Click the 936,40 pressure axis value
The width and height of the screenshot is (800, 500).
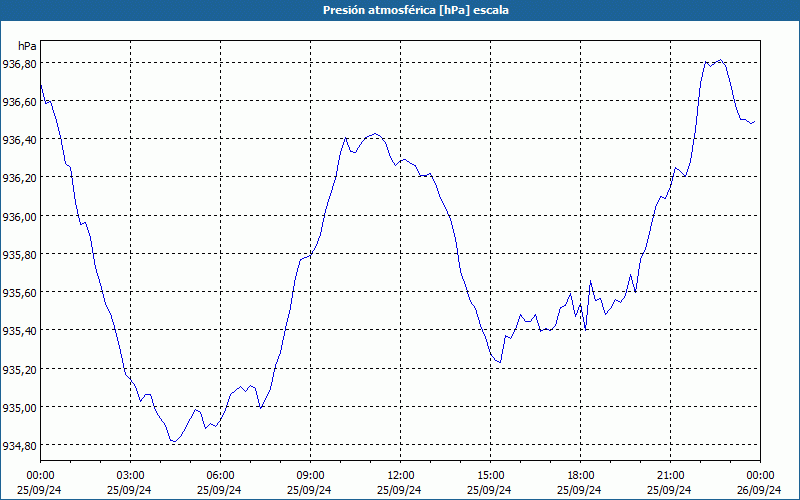[x=19, y=140]
